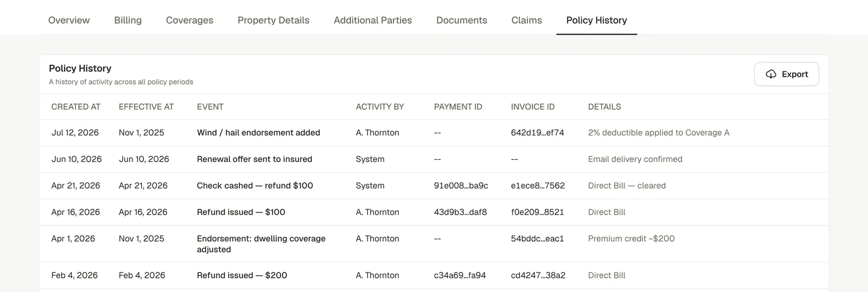Sort by the Created At column header
Image resolution: width=868 pixels, height=292 pixels.
[76, 107]
